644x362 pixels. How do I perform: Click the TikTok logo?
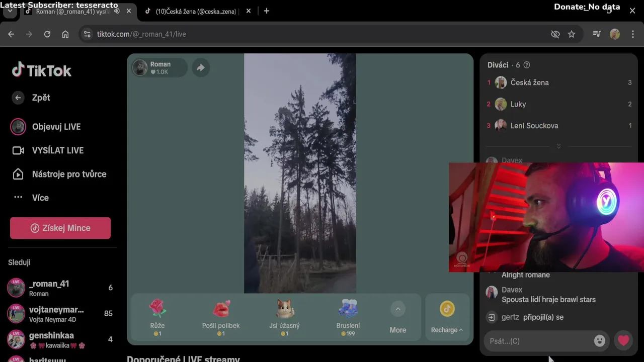pyautogui.click(x=42, y=70)
